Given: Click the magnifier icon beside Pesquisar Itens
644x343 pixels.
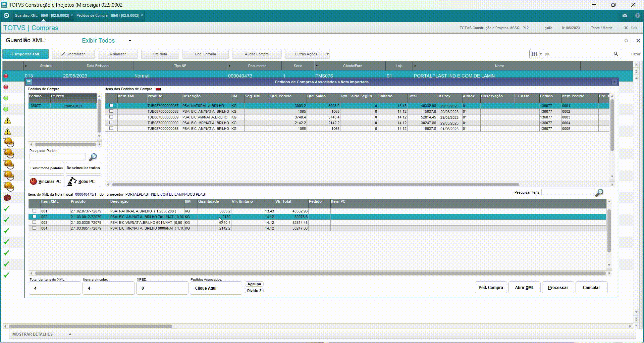Looking at the screenshot, I should 599,193.
